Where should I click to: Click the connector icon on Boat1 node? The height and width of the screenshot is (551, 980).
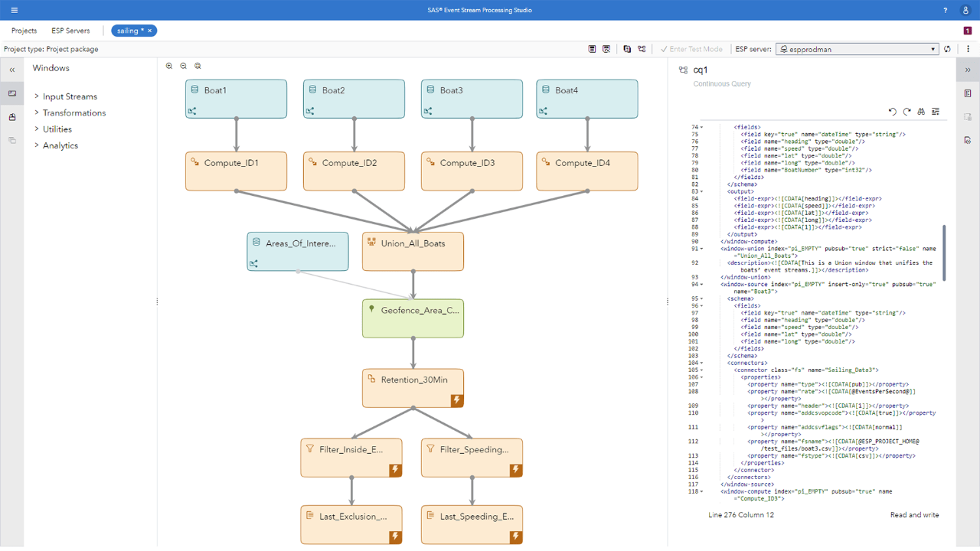click(192, 111)
